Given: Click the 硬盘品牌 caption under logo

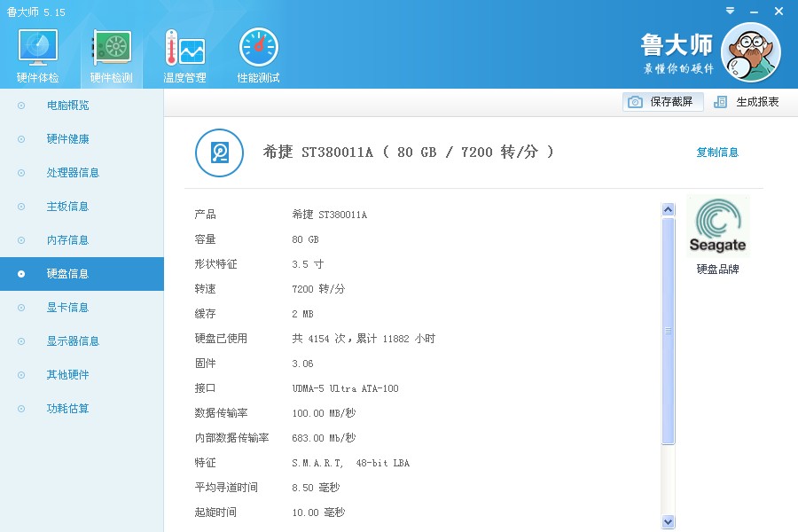Looking at the screenshot, I should coord(717,269).
